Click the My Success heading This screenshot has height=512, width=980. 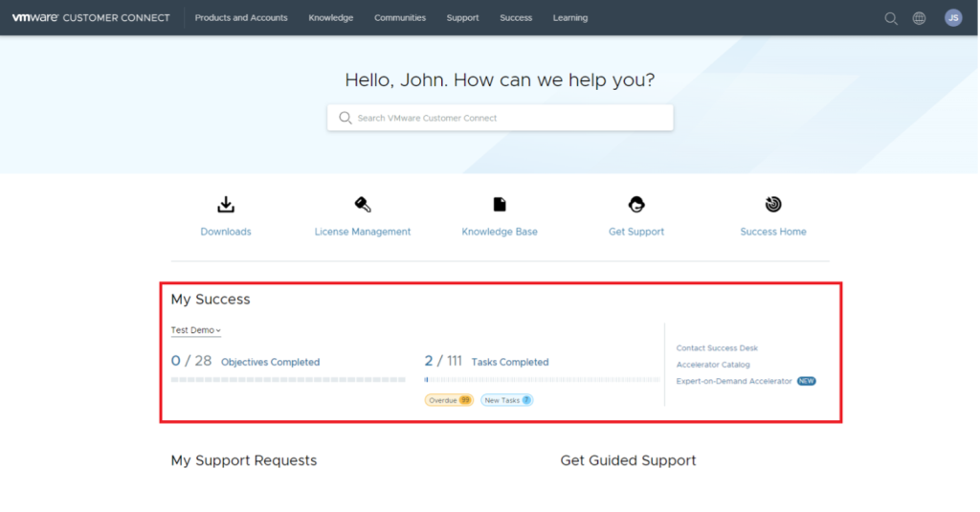coord(210,299)
